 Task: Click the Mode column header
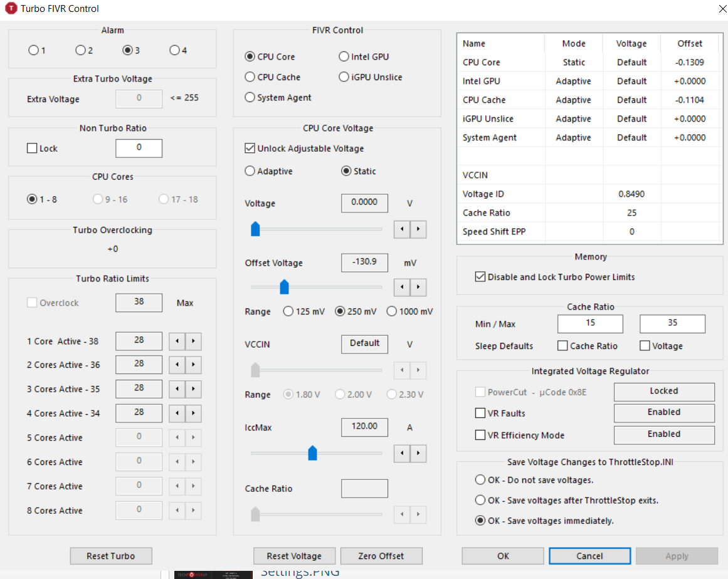click(574, 43)
